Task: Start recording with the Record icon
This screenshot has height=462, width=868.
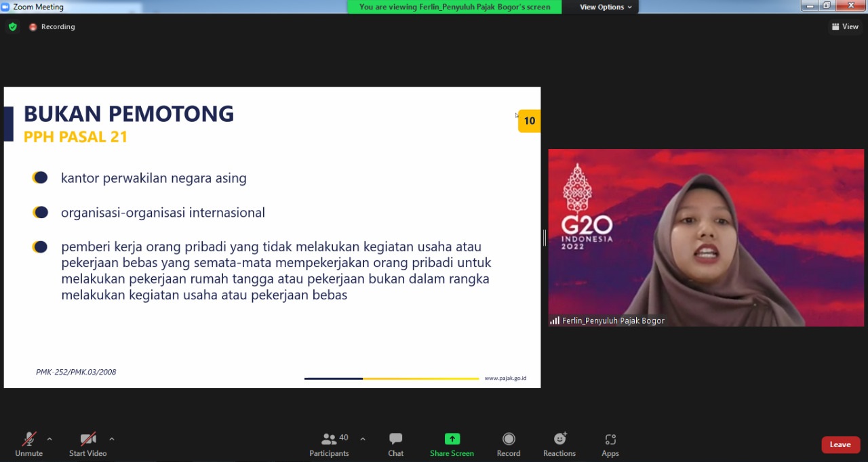Action: (x=509, y=439)
